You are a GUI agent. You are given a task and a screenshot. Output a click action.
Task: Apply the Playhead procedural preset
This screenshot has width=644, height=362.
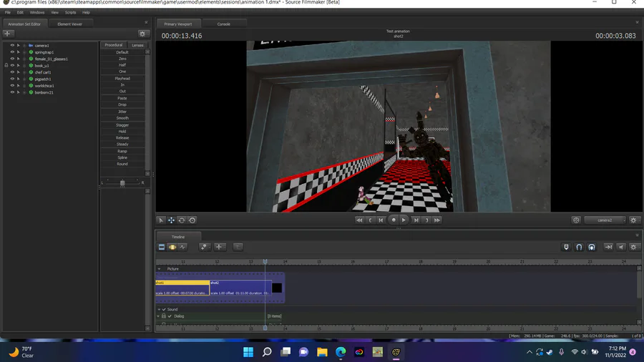122,79
